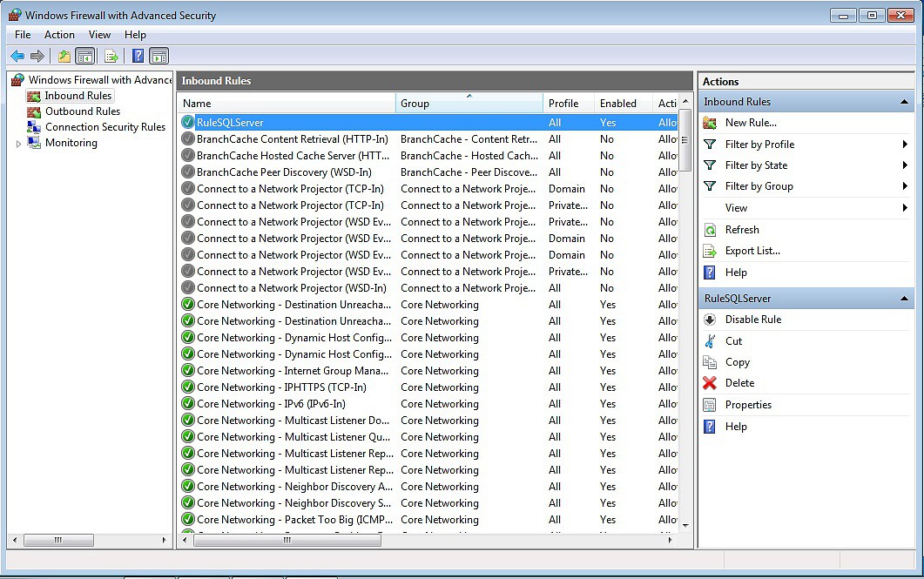Click the status icon beside RuleSQLServer rule

click(188, 122)
